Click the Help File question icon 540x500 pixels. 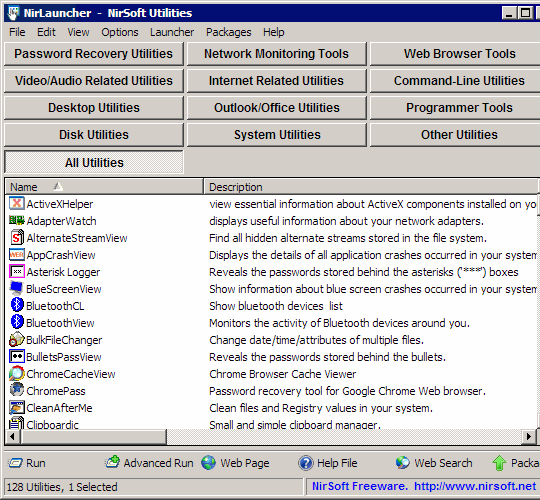tap(305, 463)
